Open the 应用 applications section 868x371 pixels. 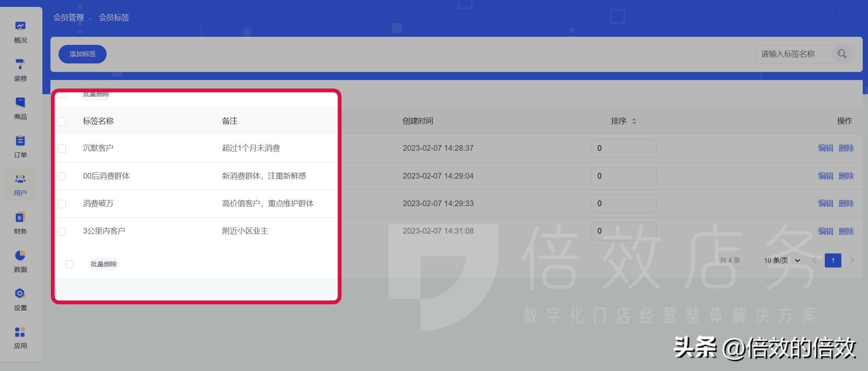click(20, 338)
